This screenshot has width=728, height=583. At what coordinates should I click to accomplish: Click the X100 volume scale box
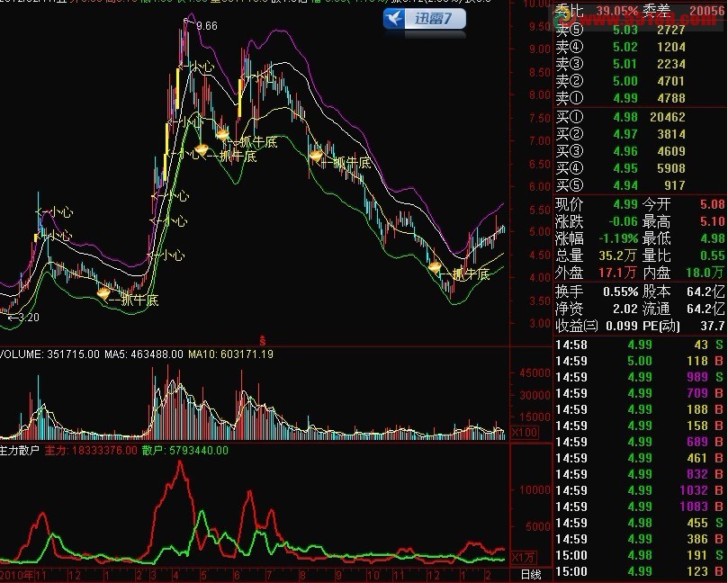tap(526, 433)
